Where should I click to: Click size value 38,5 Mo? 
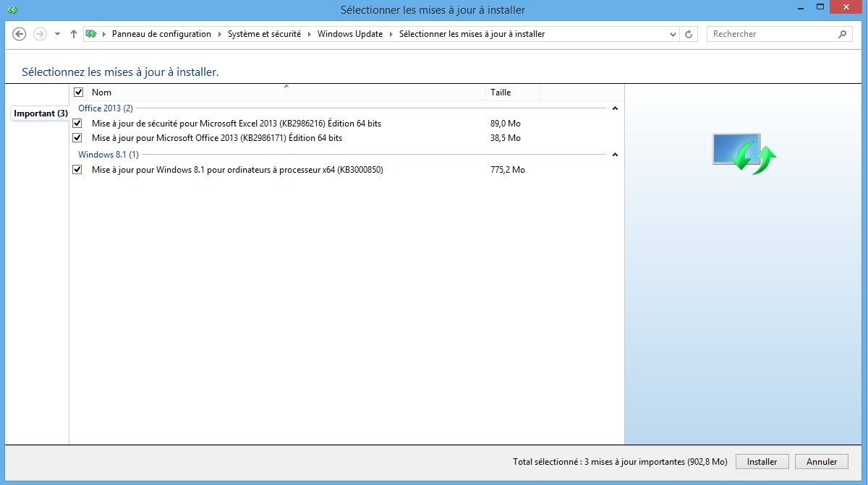pyautogui.click(x=506, y=138)
